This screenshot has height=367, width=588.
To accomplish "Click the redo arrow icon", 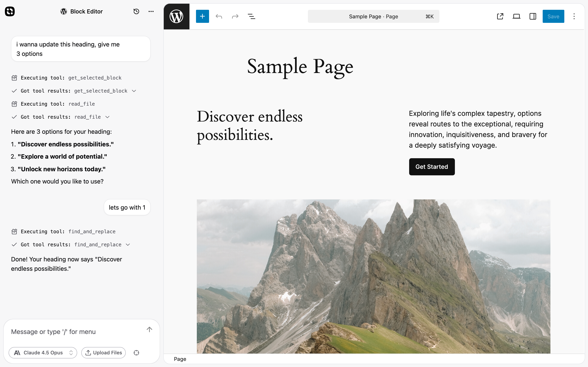I will click(x=235, y=16).
